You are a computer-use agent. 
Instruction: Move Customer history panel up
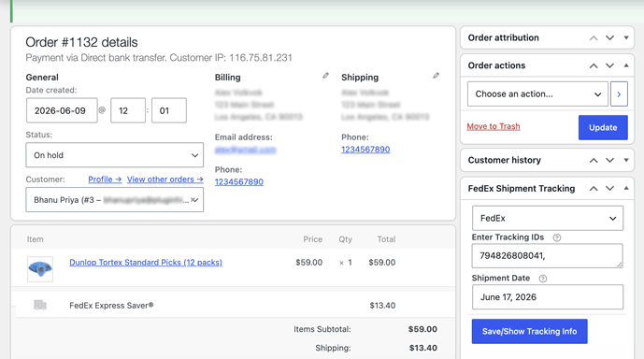click(x=594, y=160)
